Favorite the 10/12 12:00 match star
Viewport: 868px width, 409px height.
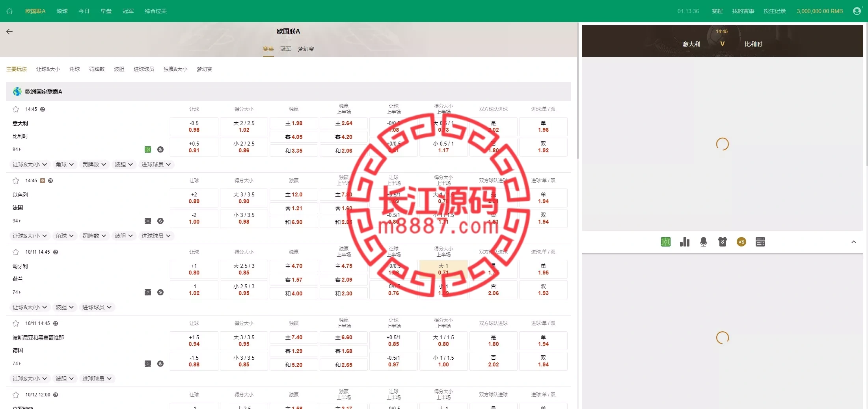16,395
